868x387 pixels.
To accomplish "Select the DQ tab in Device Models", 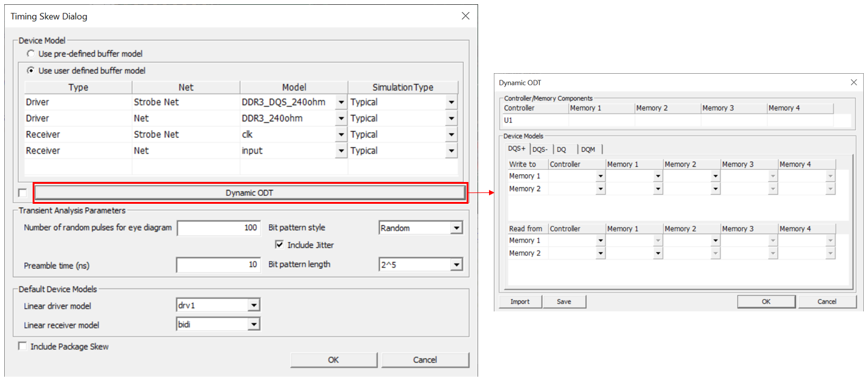I will (562, 149).
